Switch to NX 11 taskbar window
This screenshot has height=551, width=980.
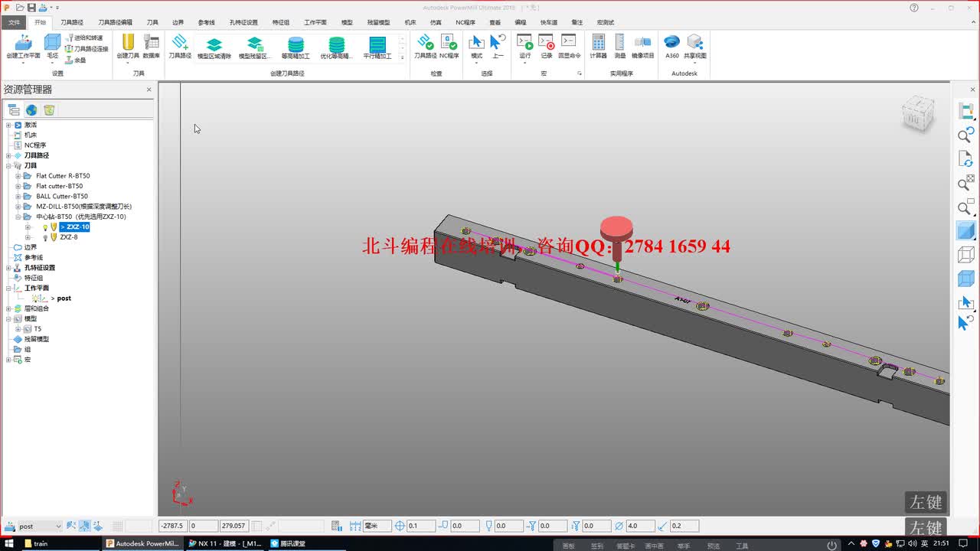coord(225,543)
